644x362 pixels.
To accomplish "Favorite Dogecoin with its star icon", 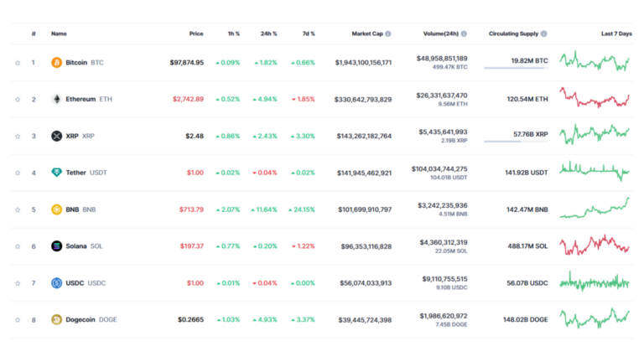I will [18, 319].
